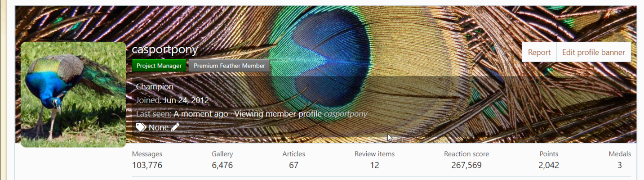Open Reaction score 267,569
The image size is (644, 180).
click(x=466, y=165)
